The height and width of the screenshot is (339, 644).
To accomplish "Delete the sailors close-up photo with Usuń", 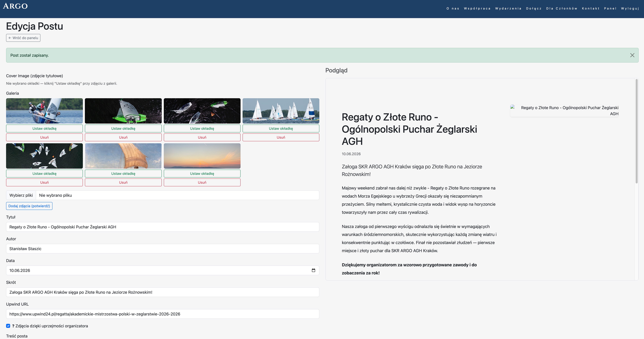I will pyautogui.click(x=44, y=137).
